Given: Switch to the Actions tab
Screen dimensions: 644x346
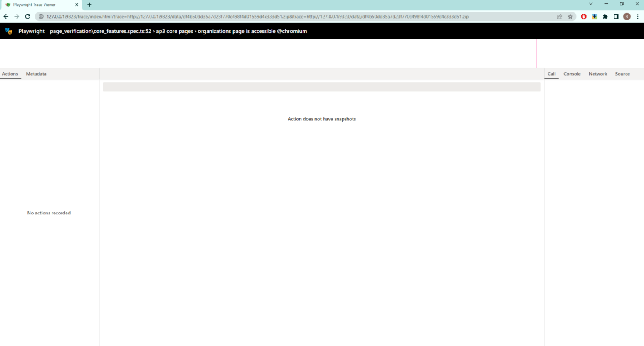Looking at the screenshot, I should pyautogui.click(x=10, y=74).
